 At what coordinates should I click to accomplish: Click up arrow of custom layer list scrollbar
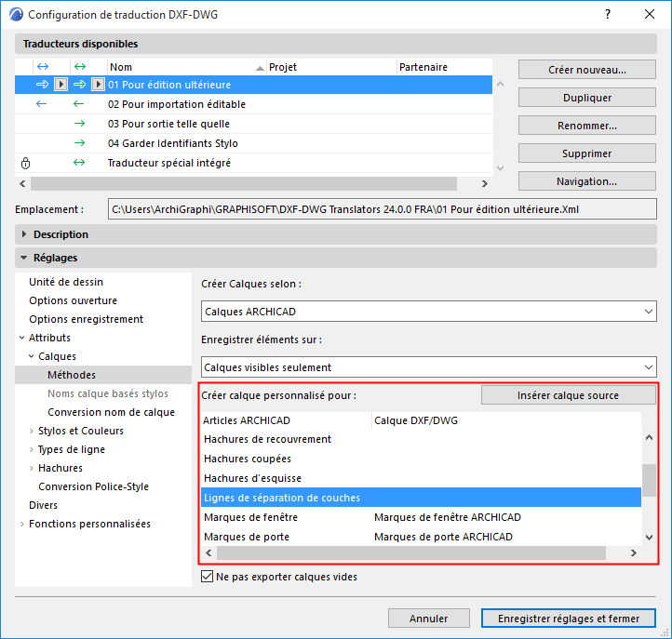pyautogui.click(x=650, y=437)
